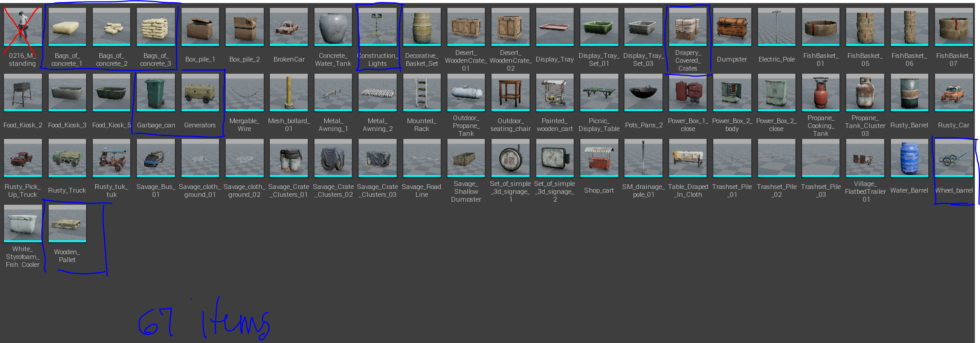Click the White_Styrofoam_Fish Cooler asset
980x343 pixels.
click(23, 224)
